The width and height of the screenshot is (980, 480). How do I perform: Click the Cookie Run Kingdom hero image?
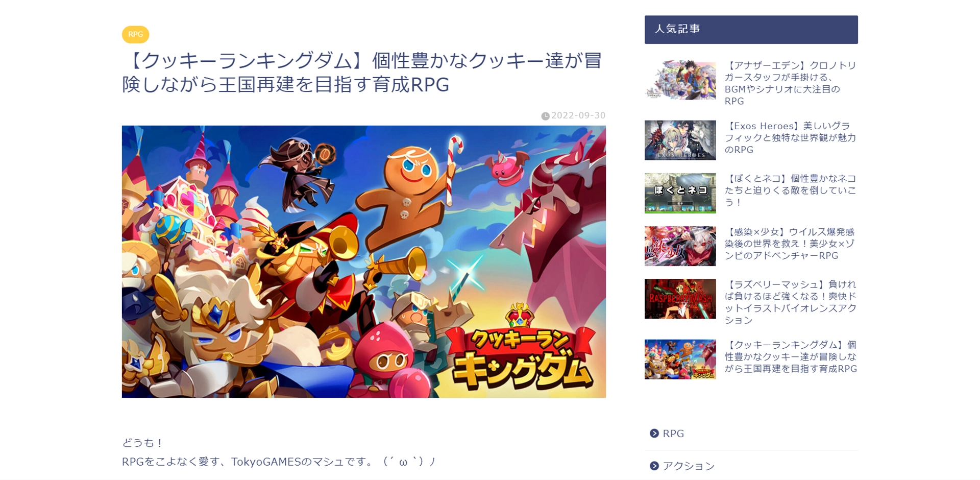click(363, 261)
